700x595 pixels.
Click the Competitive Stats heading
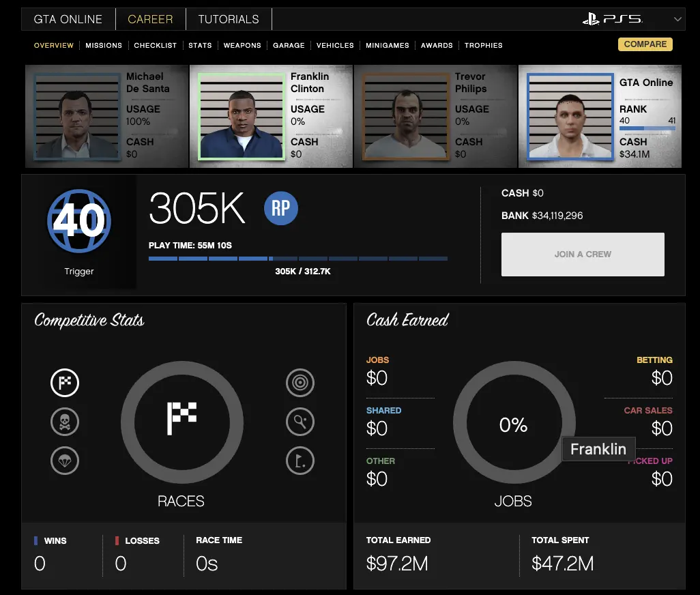pyautogui.click(x=89, y=321)
